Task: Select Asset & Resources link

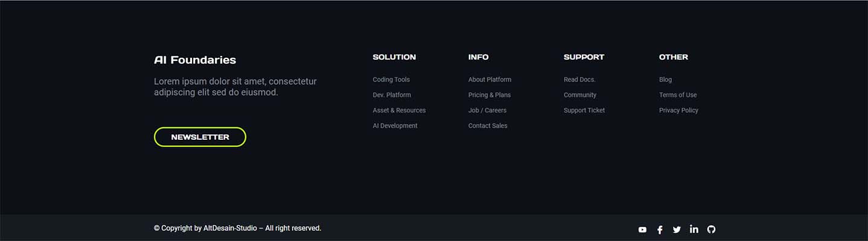Action: [399, 110]
